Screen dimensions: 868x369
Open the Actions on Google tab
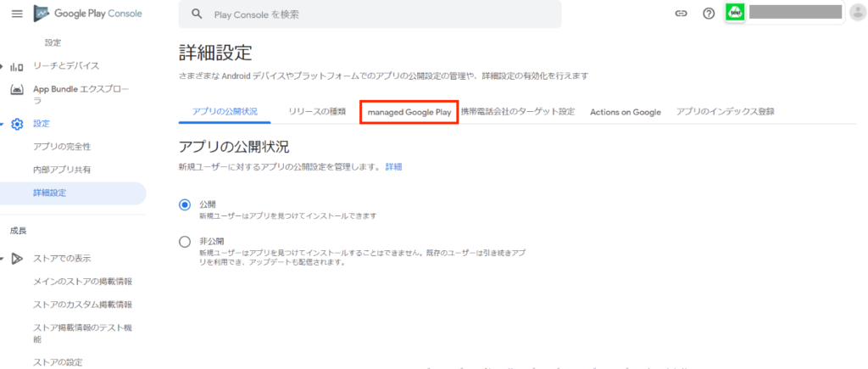pos(625,112)
